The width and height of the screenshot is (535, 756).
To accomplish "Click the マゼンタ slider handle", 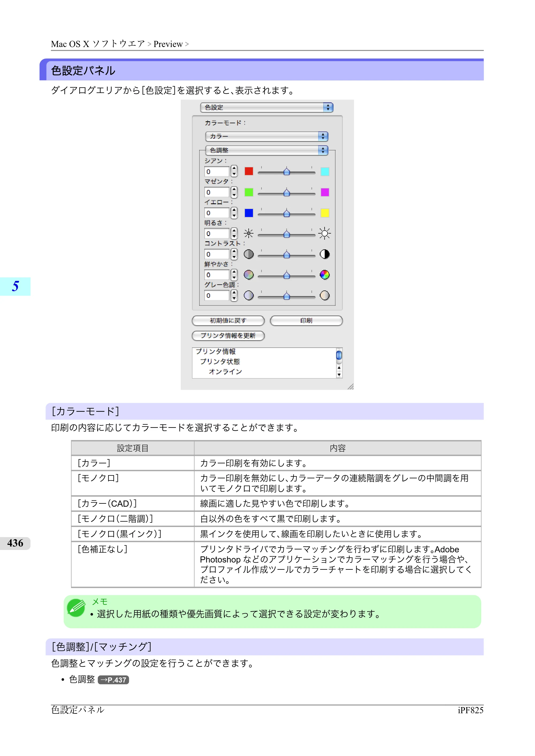I will 287,192.
